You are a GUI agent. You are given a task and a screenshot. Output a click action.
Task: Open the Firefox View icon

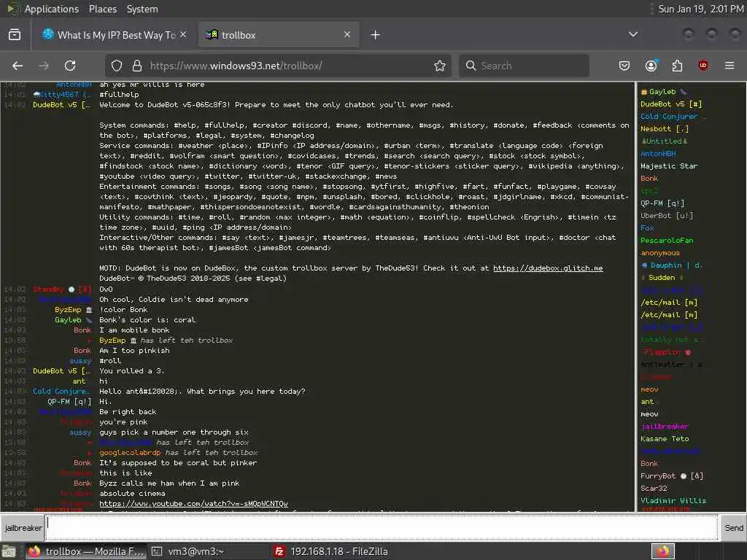coord(15,35)
